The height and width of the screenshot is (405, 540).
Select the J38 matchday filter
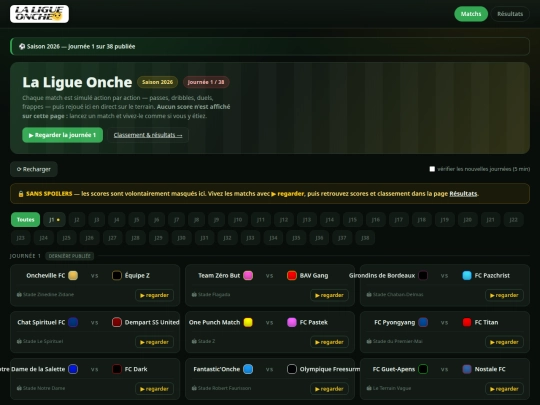[x=365, y=238]
